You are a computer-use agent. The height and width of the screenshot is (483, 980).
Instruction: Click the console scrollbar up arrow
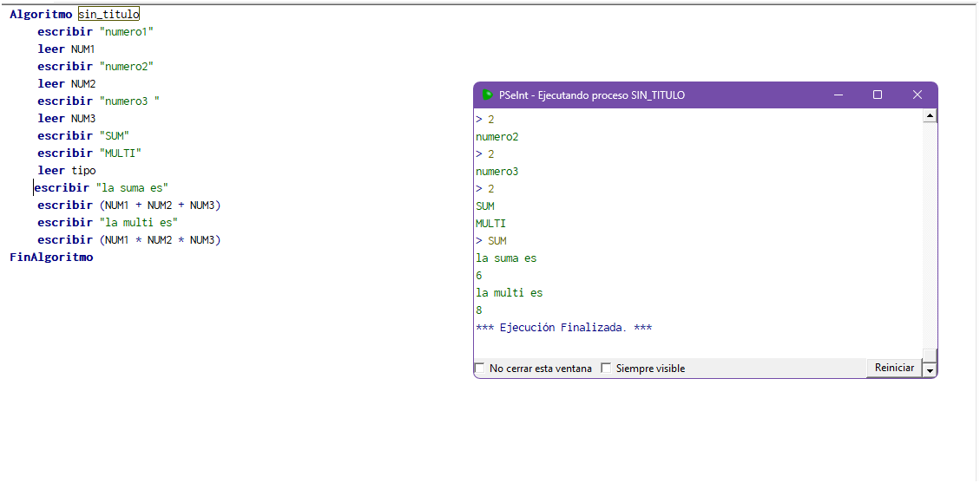tap(930, 116)
